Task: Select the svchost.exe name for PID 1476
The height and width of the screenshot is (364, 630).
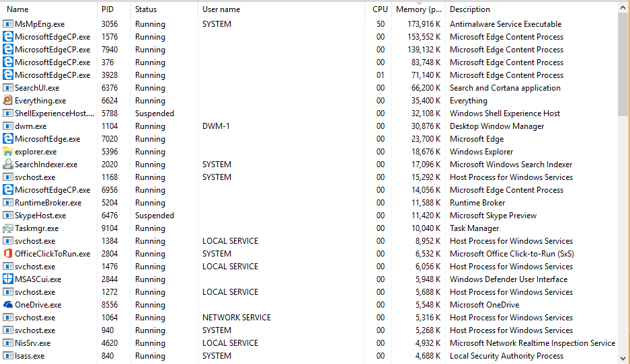Action: click(35, 267)
